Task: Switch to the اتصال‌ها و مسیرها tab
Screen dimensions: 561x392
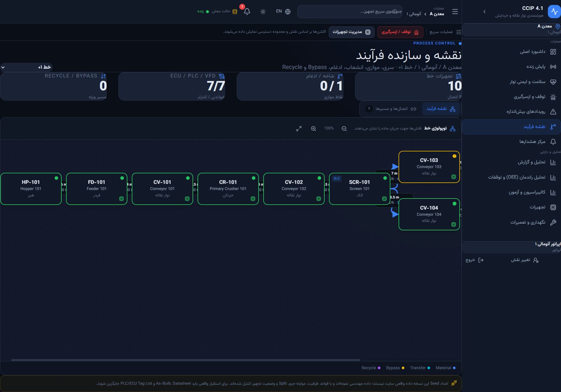Action: 391,109
